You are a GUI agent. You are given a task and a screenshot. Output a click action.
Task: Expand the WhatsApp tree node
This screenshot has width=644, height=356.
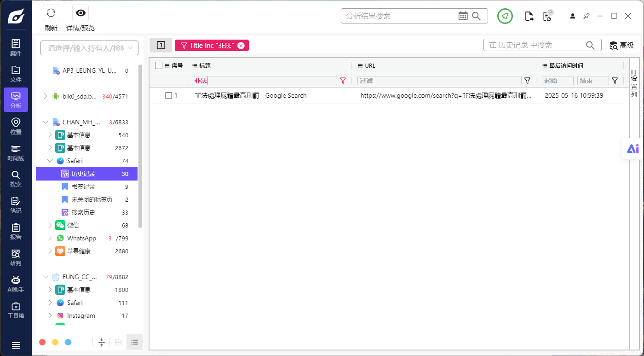click(x=50, y=238)
